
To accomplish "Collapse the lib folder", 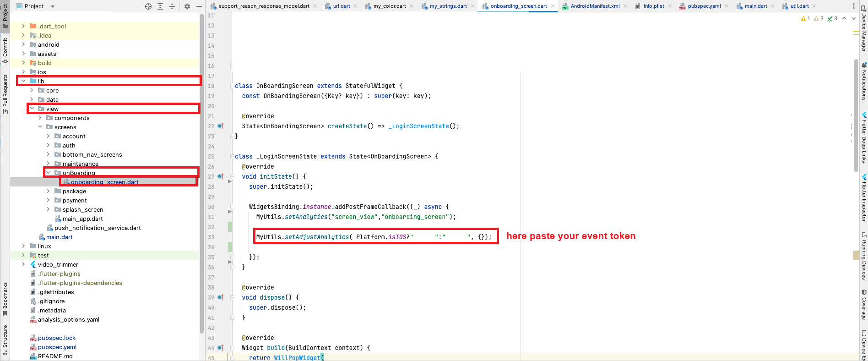I will click(23, 81).
